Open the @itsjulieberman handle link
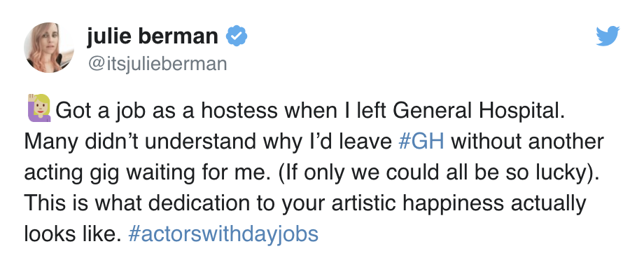 [x=157, y=64]
